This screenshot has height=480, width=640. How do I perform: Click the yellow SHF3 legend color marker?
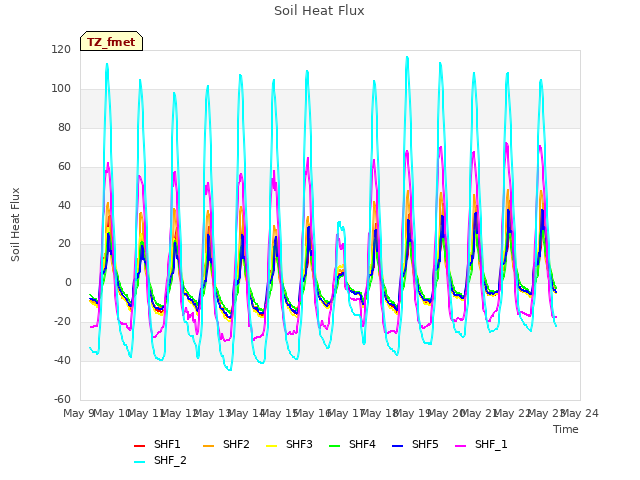tap(271, 446)
